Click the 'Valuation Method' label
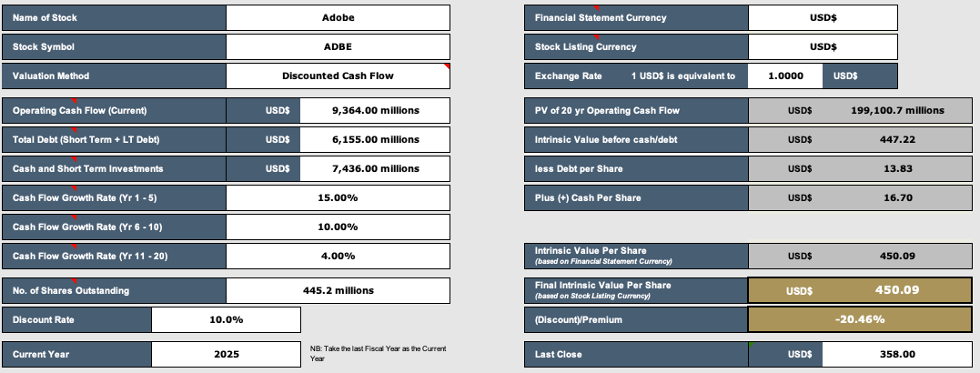980x373 pixels. [51, 76]
